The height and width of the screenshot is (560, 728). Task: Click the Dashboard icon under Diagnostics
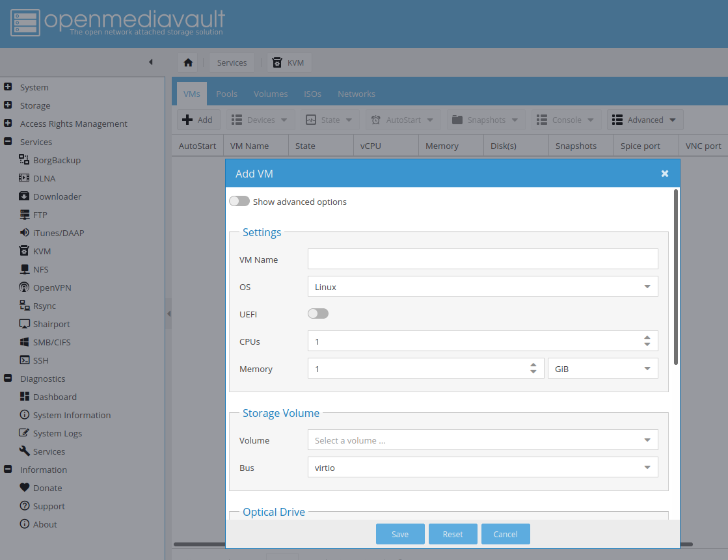(x=24, y=397)
